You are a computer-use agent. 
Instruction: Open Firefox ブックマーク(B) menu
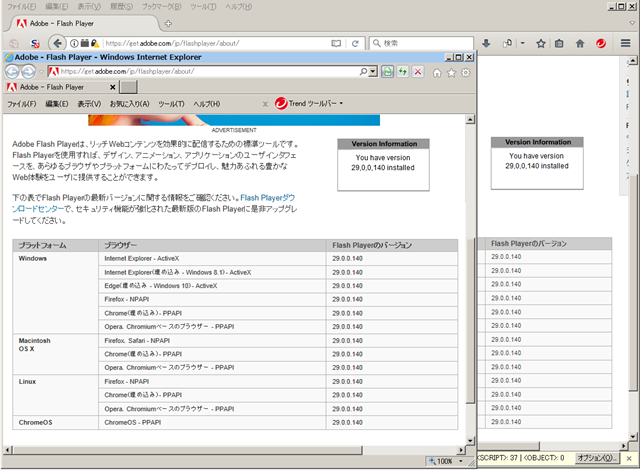coord(162,7)
